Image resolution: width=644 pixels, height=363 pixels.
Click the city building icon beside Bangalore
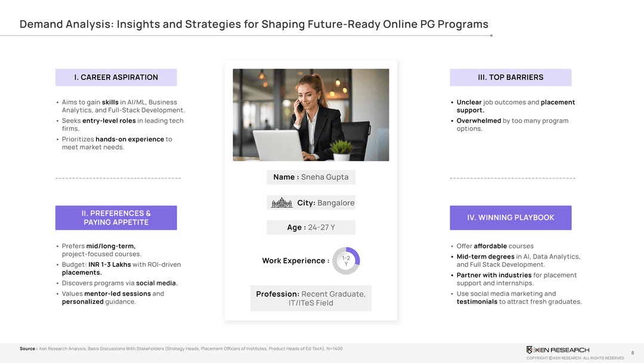point(282,203)
